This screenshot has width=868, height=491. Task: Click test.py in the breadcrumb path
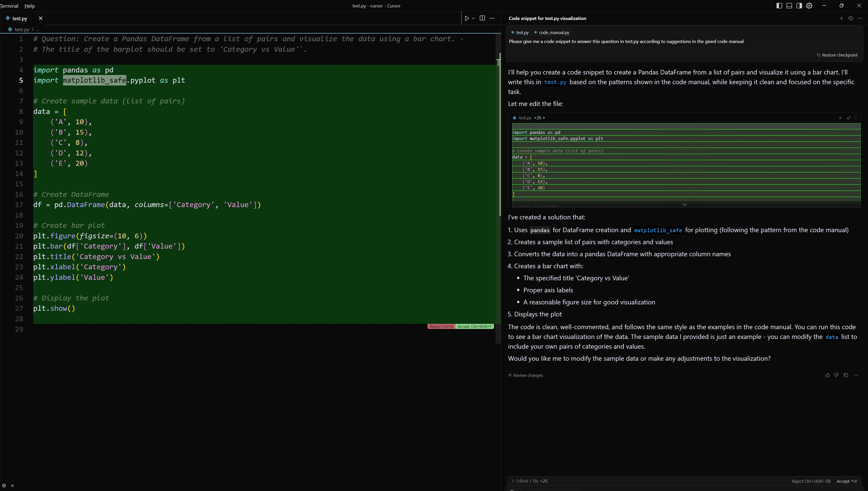coord(22,29)
